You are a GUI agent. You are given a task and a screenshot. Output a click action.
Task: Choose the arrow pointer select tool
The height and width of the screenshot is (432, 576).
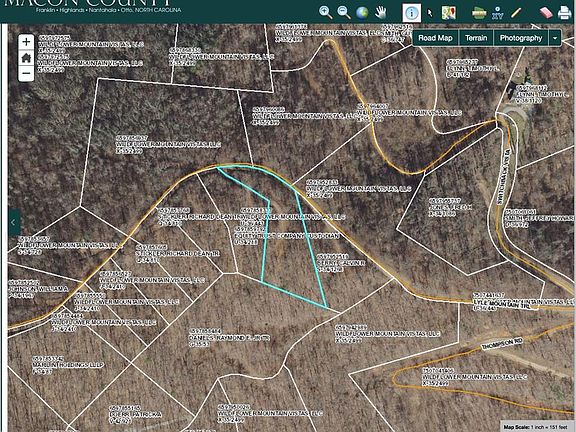pos(430,13)
